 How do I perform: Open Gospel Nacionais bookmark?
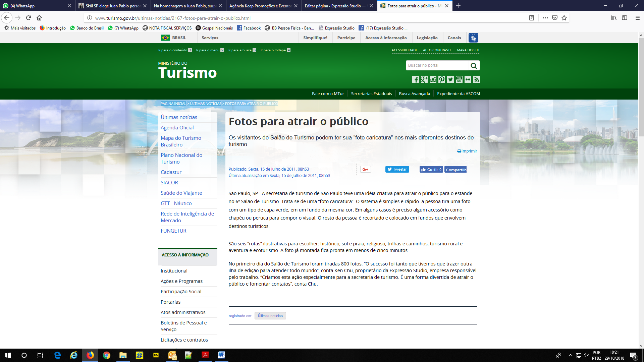[214, 28]
